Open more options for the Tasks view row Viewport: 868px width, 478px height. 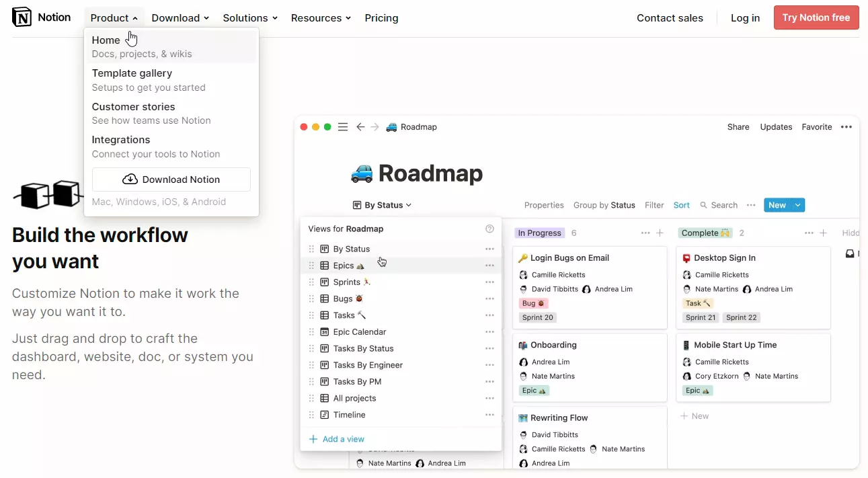[x=489, y=315]
